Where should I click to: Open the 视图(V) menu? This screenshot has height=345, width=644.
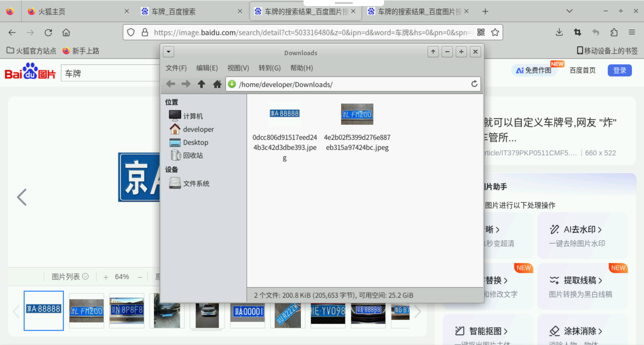(x=237, y=68)
